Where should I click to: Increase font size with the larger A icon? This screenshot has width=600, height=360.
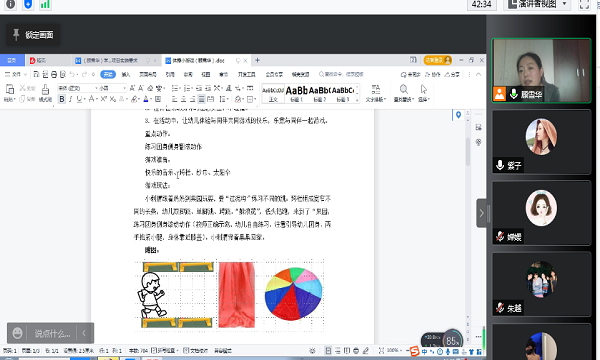pyautogui.click(x=132, y=88)
